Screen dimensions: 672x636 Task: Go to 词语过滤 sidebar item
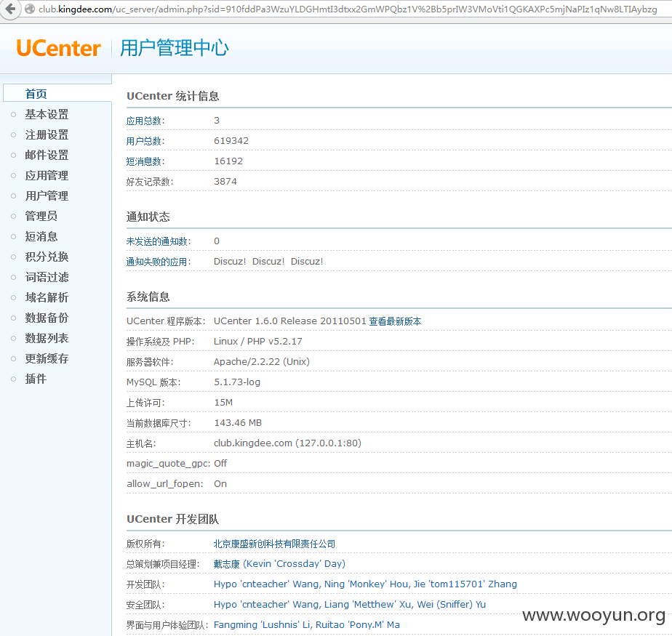click(47, 277)
